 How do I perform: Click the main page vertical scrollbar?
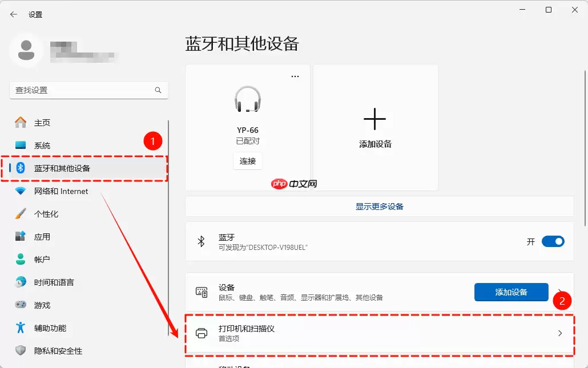(585, 148)
